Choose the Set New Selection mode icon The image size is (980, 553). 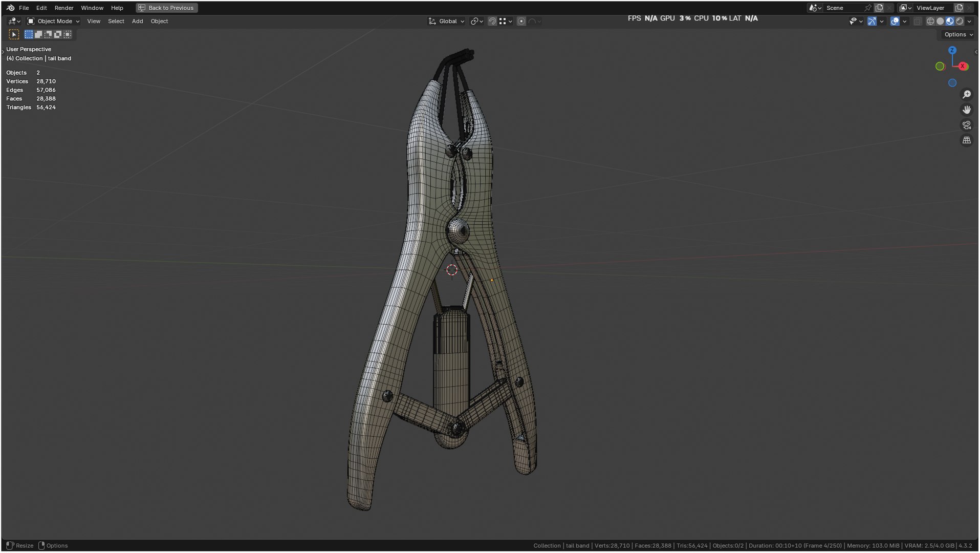[29, 34]
